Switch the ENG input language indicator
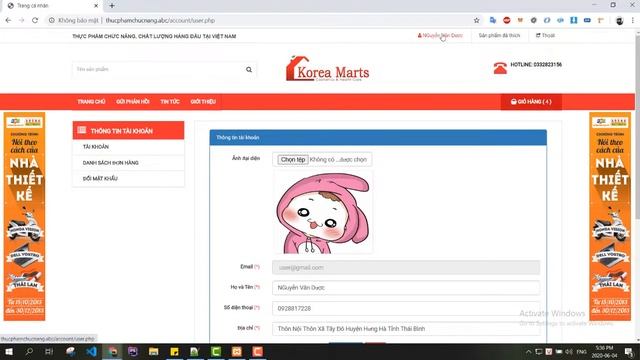The width and height of the screenshot is (640, 360). click(582, 352)
